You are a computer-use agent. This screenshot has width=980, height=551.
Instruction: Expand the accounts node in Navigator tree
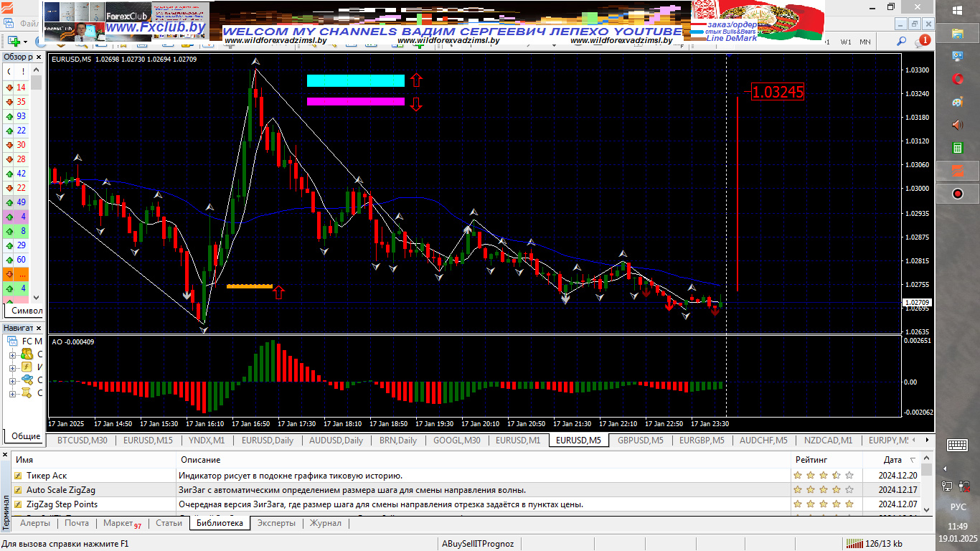click(12, 354)
